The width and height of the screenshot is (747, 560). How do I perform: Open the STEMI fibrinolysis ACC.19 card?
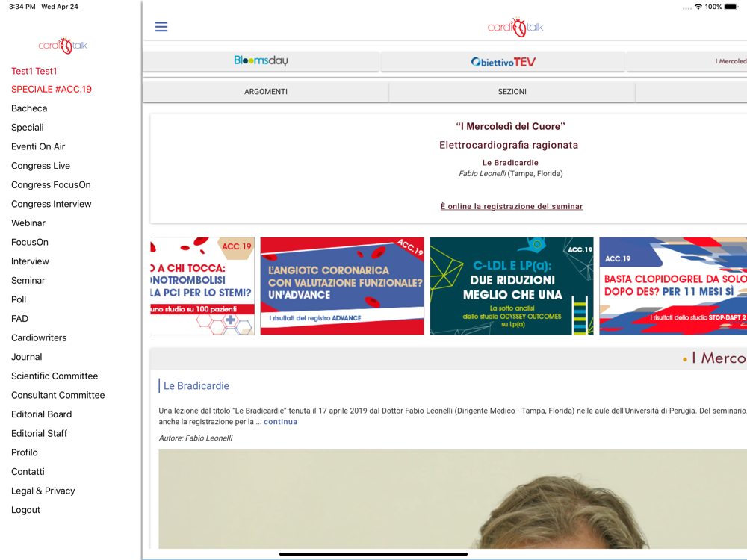[202, 286]
